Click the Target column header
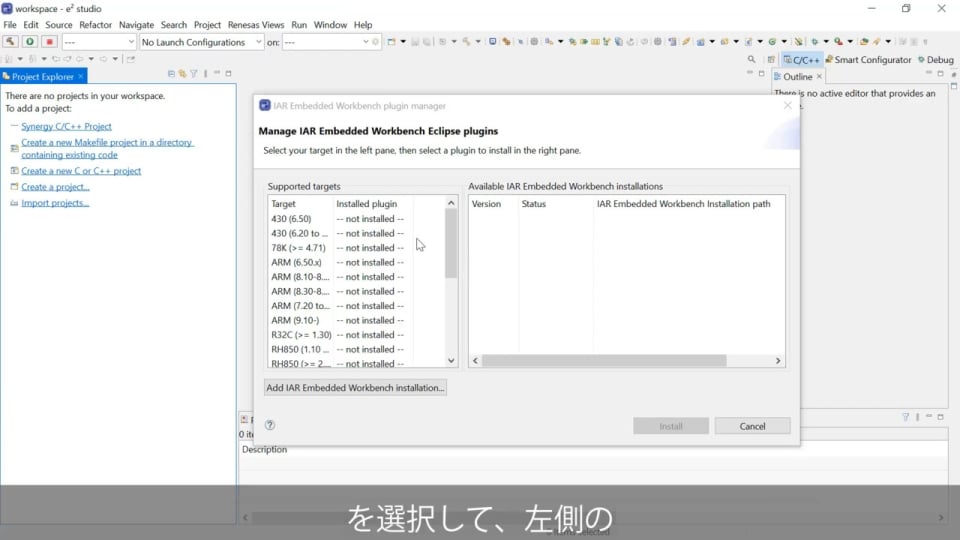 point(301,204)
